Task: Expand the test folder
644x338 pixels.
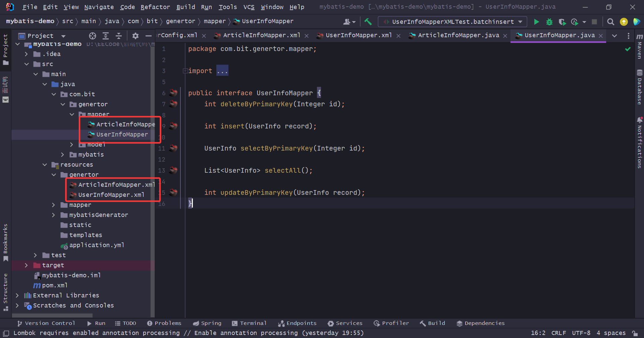Action: pos(35,255)
